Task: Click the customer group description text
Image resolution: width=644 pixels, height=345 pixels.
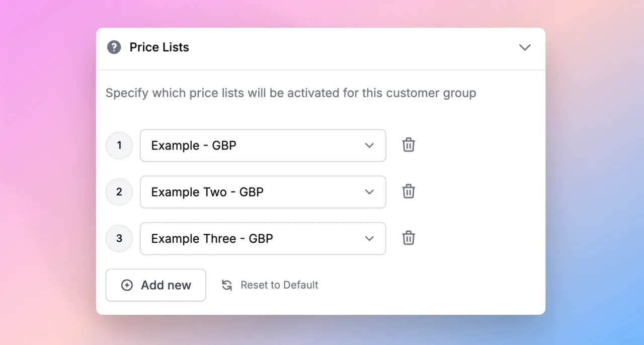Action: (290, 93)
